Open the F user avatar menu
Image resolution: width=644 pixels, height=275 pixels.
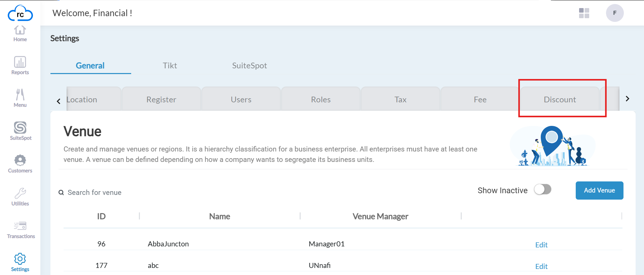pos(615,13)
